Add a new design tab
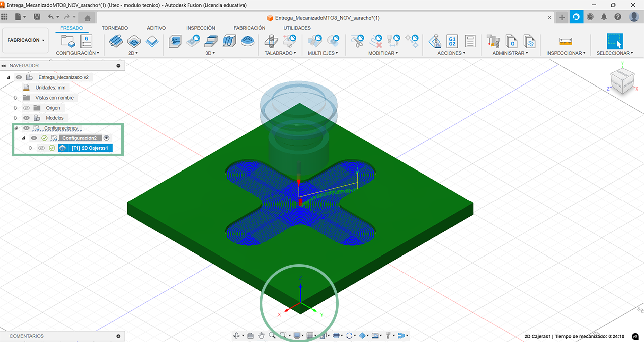Image resolution: width=644 pixels, height=342 pixels. [562, 17]
